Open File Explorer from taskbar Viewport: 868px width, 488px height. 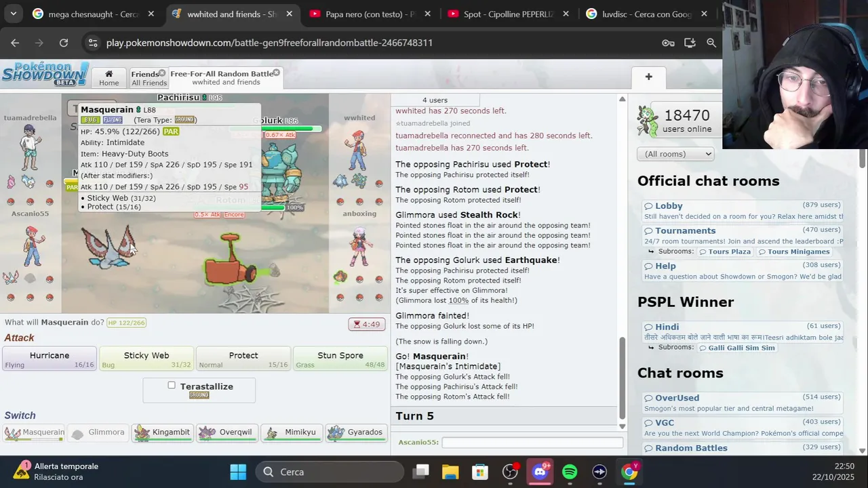[450, 472]
